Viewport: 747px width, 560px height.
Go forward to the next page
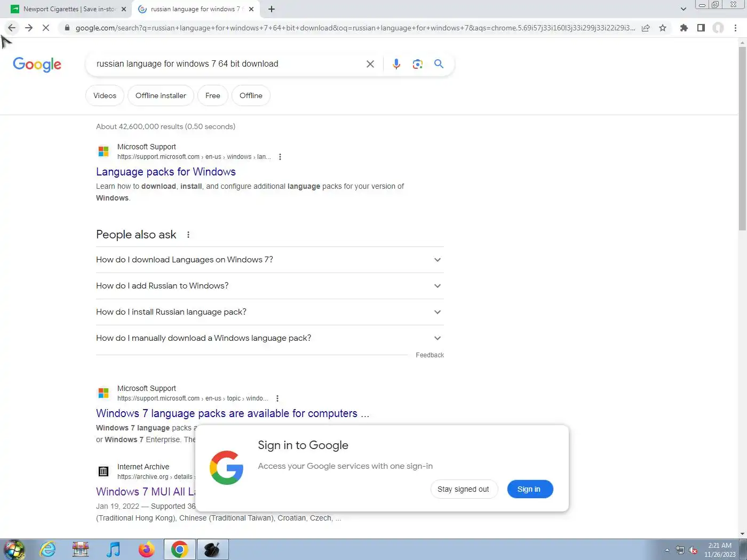pyautogui.click(x=29, y=28)
